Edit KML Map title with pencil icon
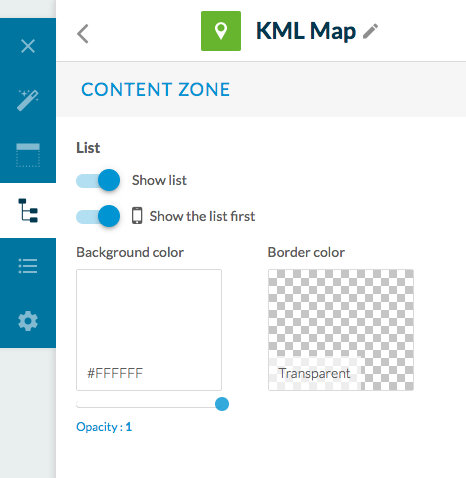Image resolution: width=466 pixels, height=478 pixels. pos(370,31)
